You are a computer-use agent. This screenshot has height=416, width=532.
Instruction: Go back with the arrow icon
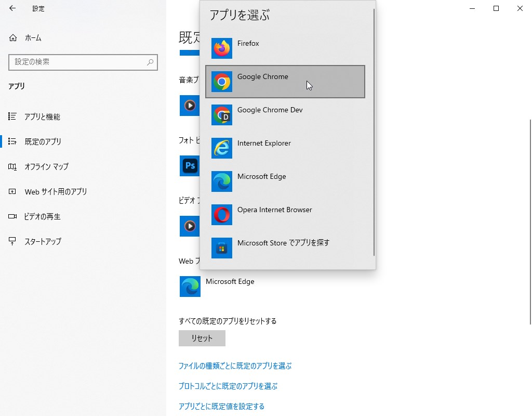pyautogui.click(x=12, y=8)
